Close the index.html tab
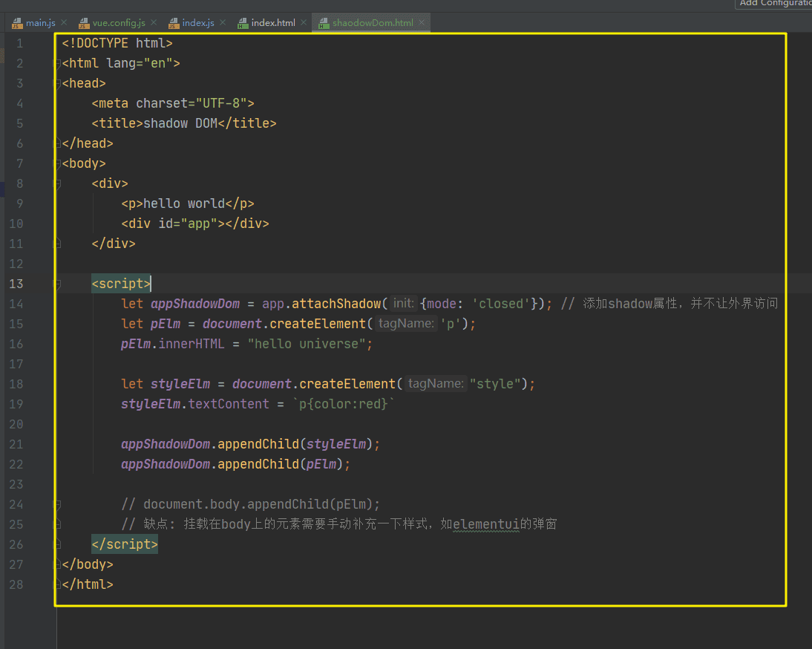812x649 pixels. (x=304, y=23)
